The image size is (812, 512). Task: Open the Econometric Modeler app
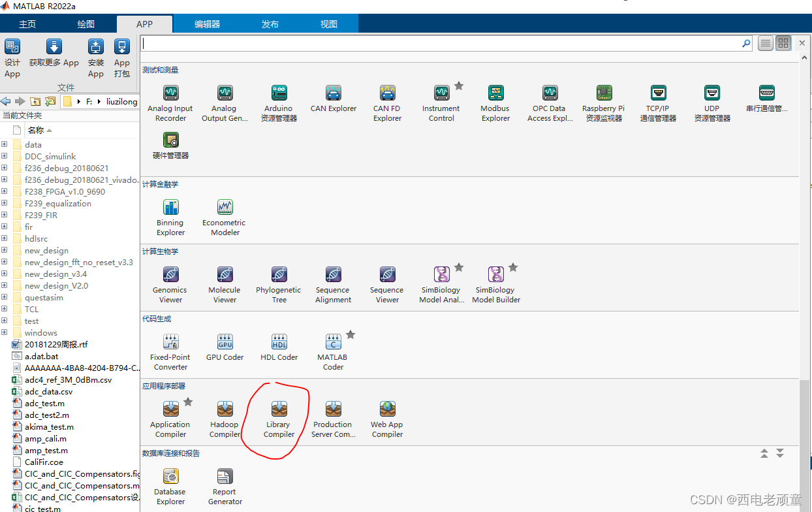coord(225,217)
